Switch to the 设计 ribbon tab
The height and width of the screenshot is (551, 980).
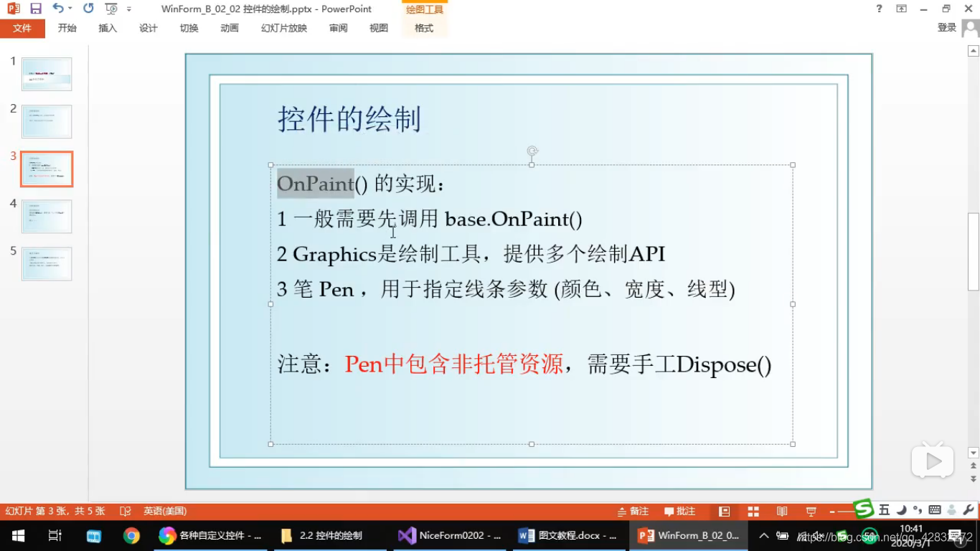(149, 28)
